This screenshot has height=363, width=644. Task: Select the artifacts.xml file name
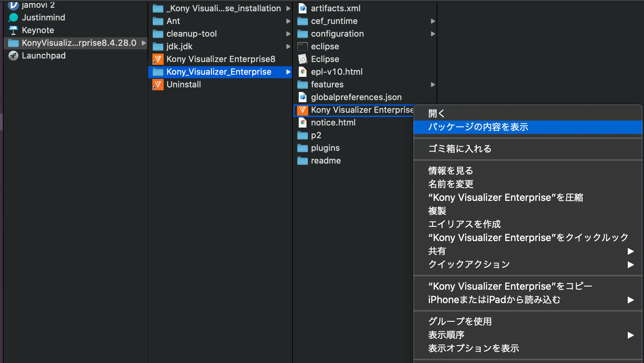click(x=336, y=8)
